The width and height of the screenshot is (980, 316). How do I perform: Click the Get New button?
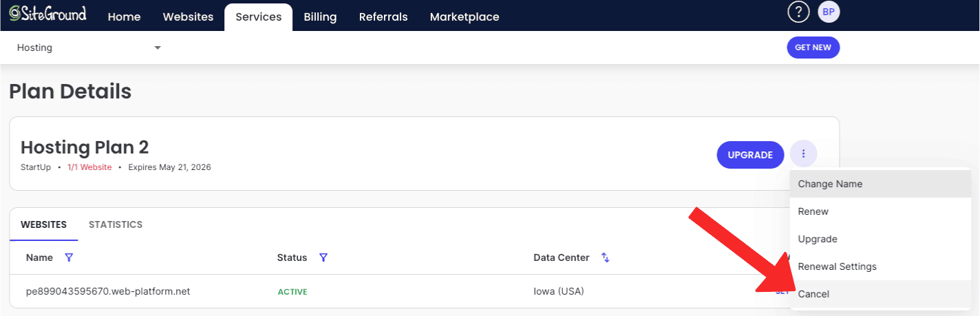[813, 48]
